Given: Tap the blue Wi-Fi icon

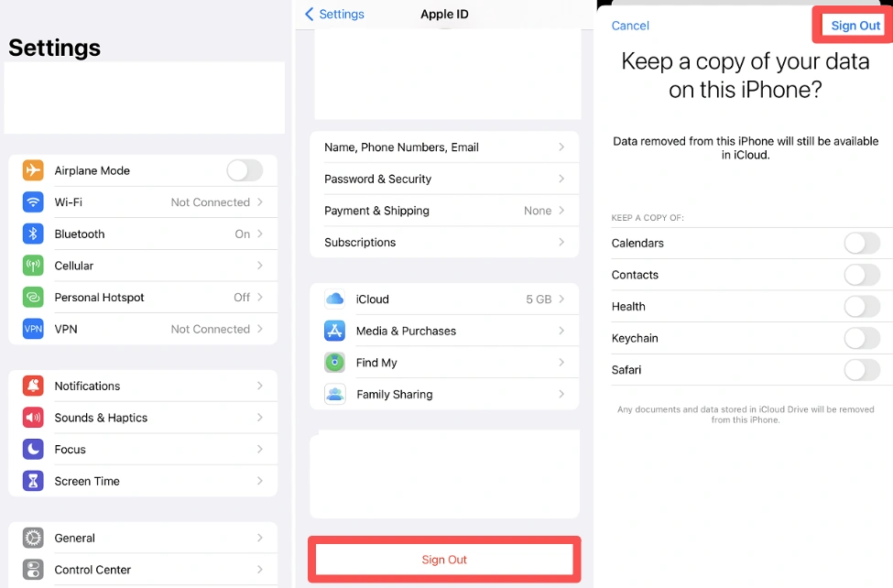Looking at the screenshot, I should point(33,202).
